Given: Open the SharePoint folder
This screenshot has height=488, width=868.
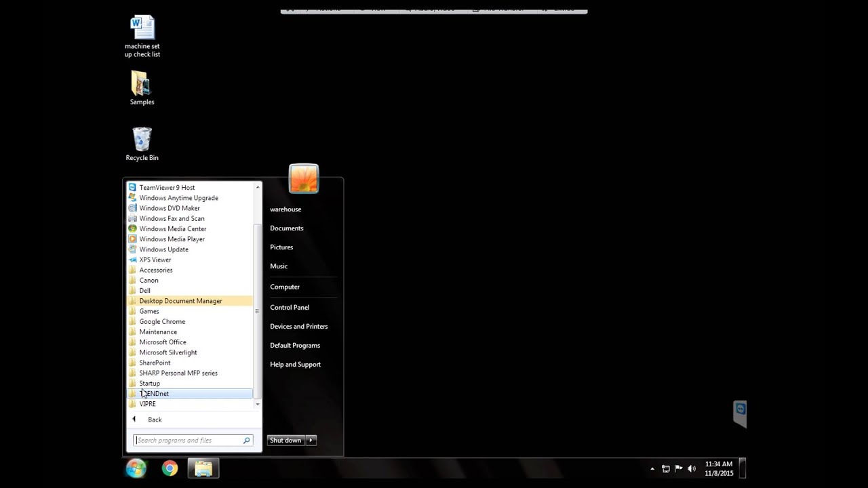Looking at the screenshot, I should pyautogui.click(x=190, y=363).
